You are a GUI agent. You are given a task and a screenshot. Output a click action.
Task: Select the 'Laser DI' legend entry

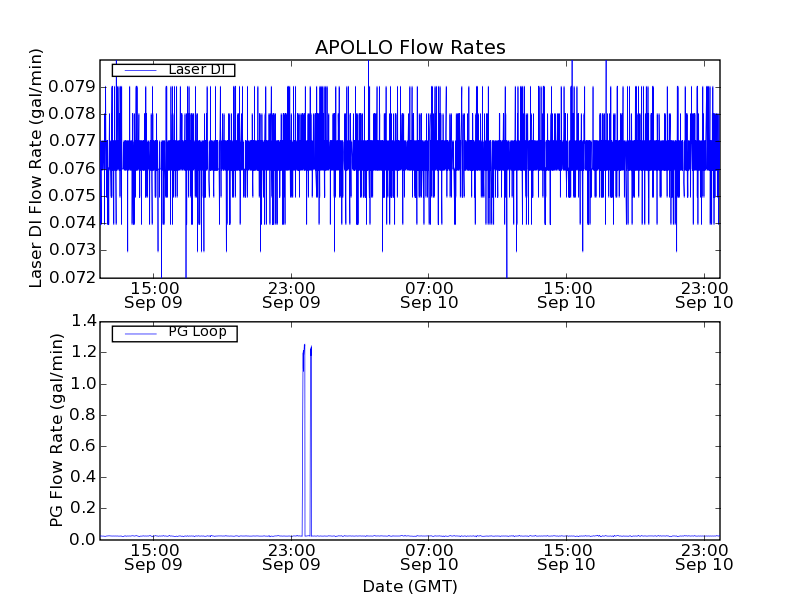click(x=173, y=69)
